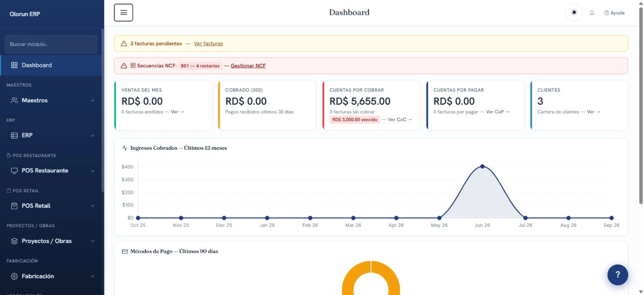644x295 pixels.
Task: Open the Maestros sidebar menu
Action: tap(53, 100)
